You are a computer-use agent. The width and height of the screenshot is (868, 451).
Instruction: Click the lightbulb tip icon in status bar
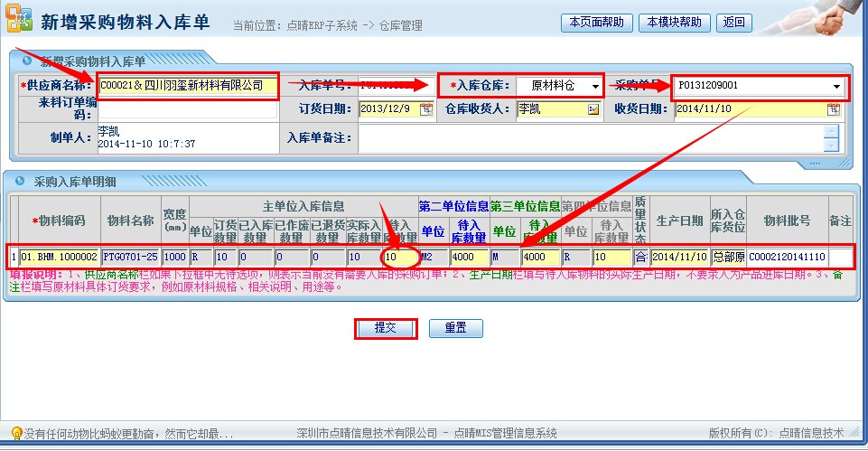tap(16, 434)
